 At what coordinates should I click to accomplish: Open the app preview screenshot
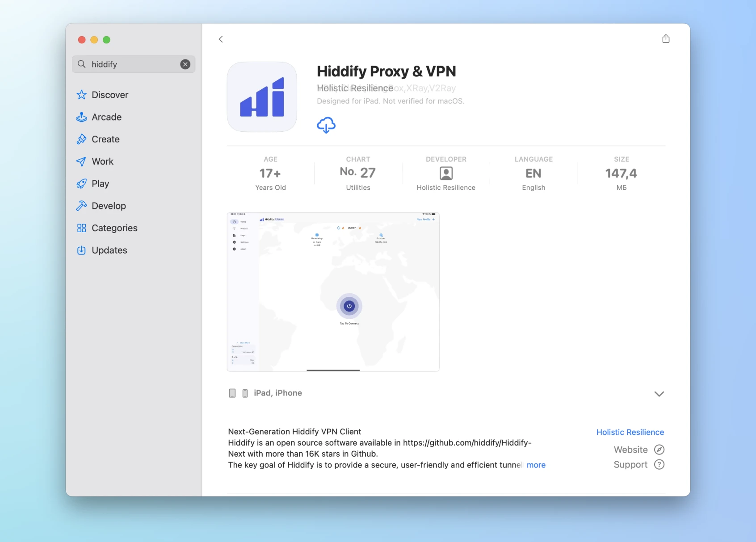pyautogui.click(x=333, y=292)
